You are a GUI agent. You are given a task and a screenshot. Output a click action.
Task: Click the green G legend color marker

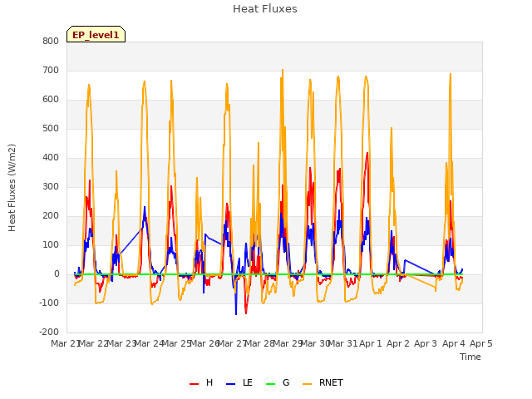[270, 384]
